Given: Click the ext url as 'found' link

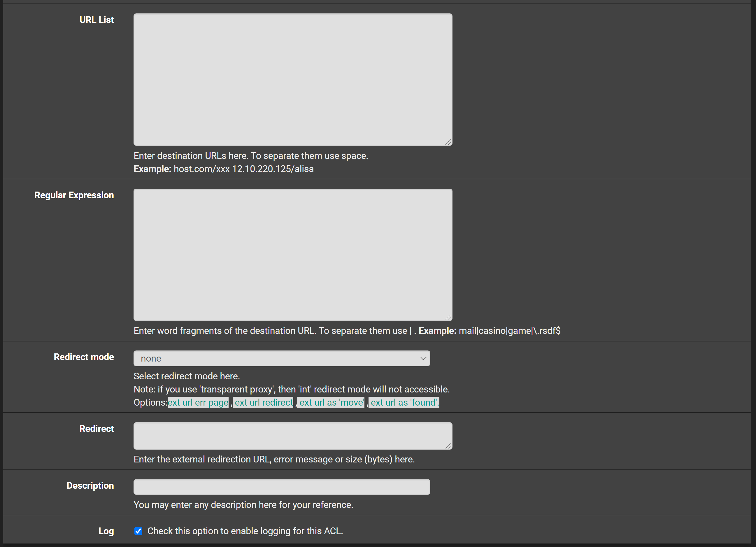Looking at the screenshot, I should [404, 402].
